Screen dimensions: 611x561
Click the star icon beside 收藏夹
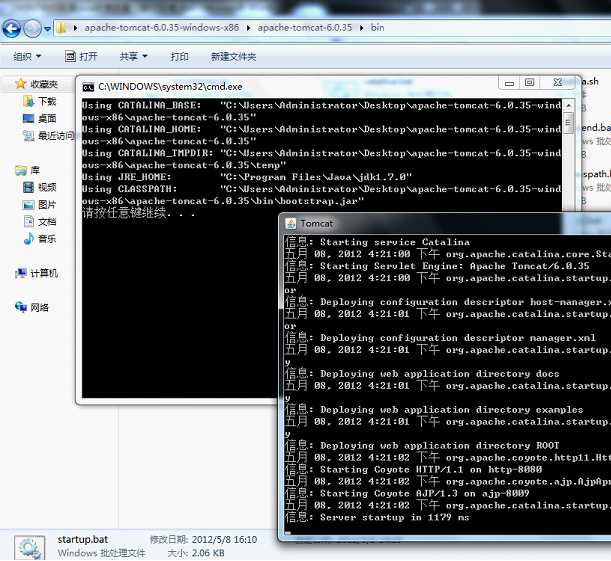click(x=20, y=83)
